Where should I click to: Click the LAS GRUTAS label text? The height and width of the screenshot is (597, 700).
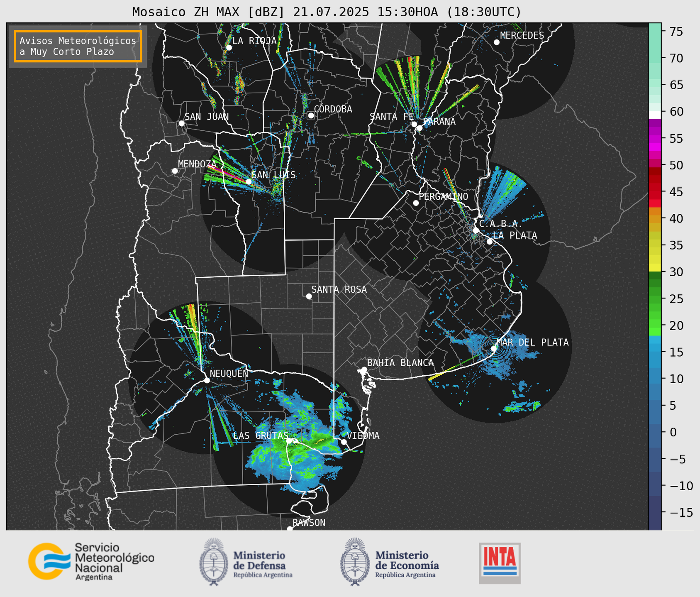pyautogui.click(x=260, y=436)
